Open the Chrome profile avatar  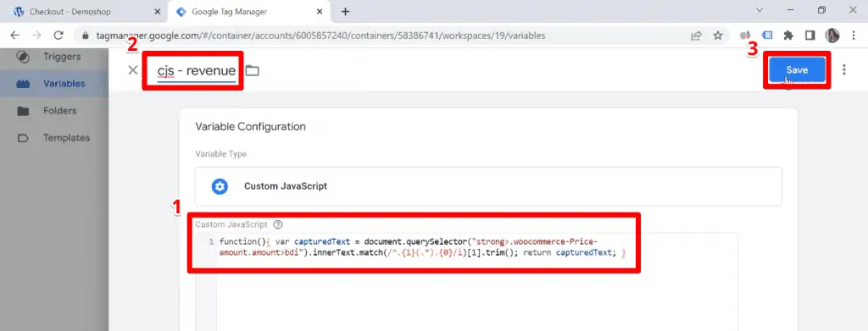(x=832, y=36)
